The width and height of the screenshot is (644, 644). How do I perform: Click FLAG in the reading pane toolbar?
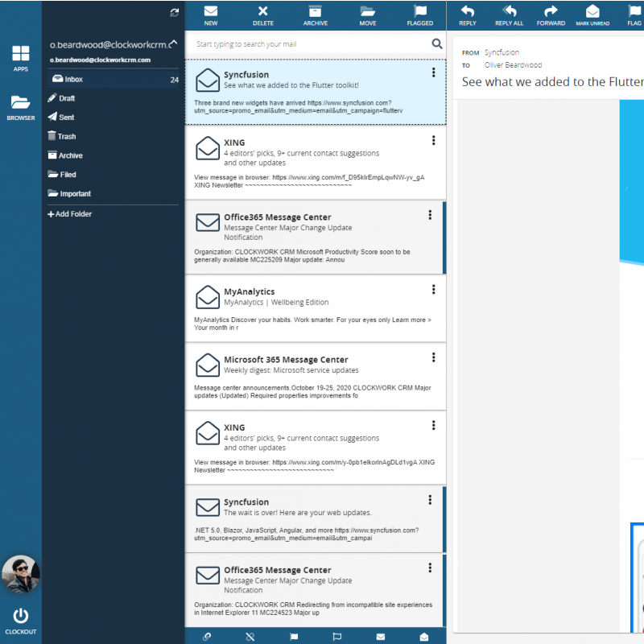pos(634,15)
